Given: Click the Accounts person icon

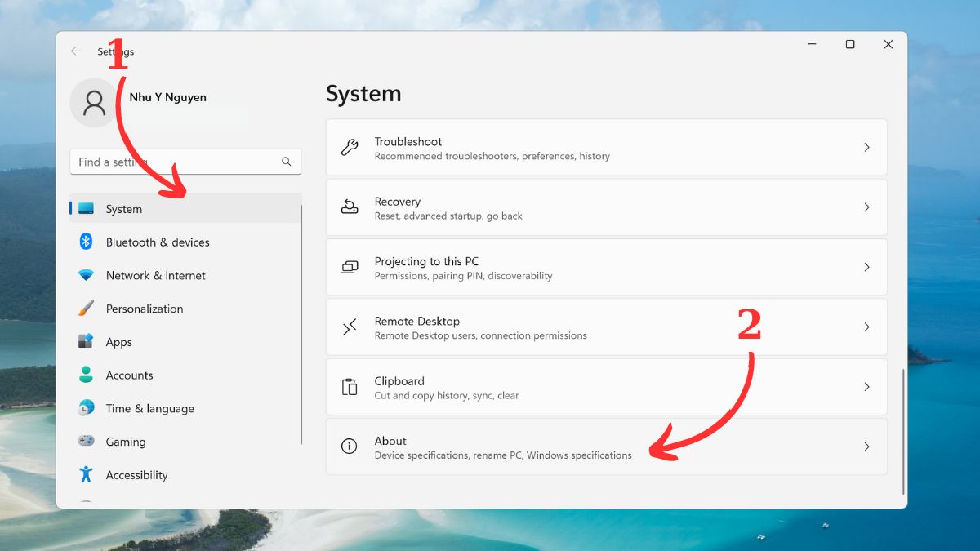Looking at the screenshot, I should click(86, 375).
